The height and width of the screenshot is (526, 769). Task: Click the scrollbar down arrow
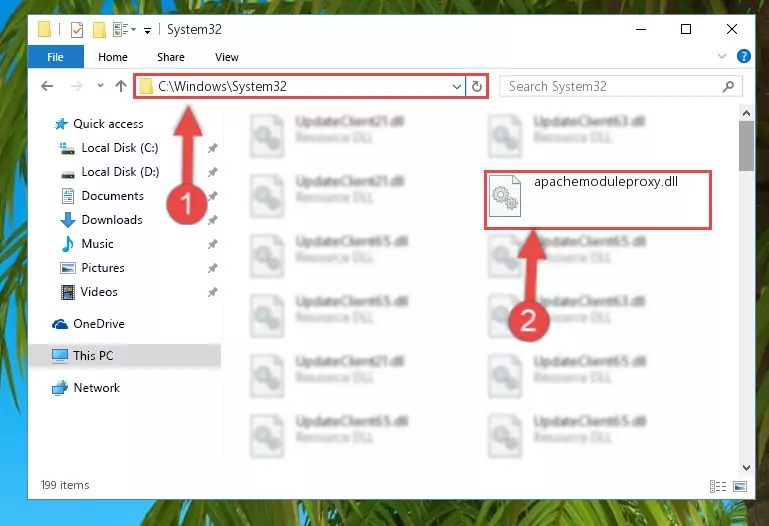pos(746,467)
